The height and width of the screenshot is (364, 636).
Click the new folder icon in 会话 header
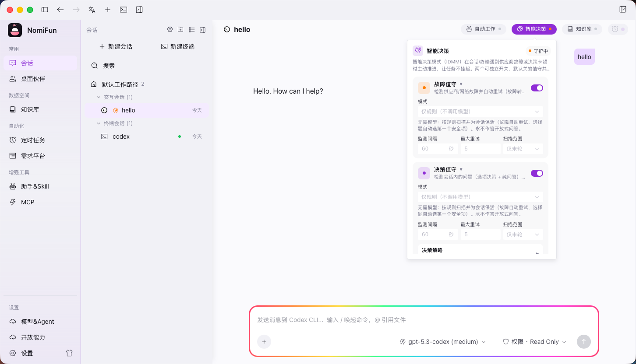pyautogui.click(x=180, y=30)
